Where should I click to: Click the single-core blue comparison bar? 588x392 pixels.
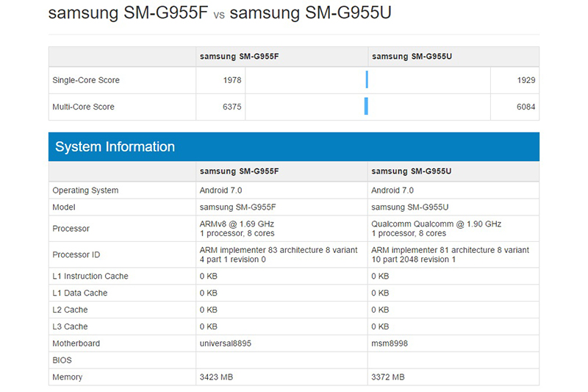pos(367,80)
